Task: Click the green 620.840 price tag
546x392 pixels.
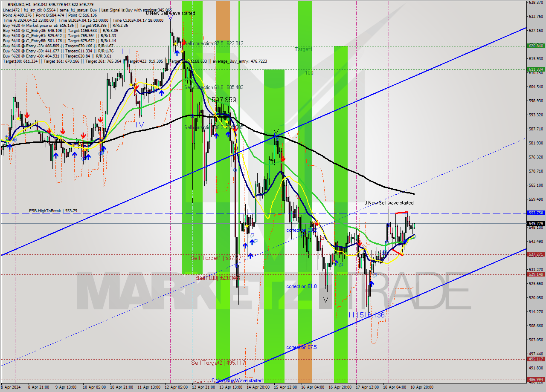Action: tap(536, 46)
